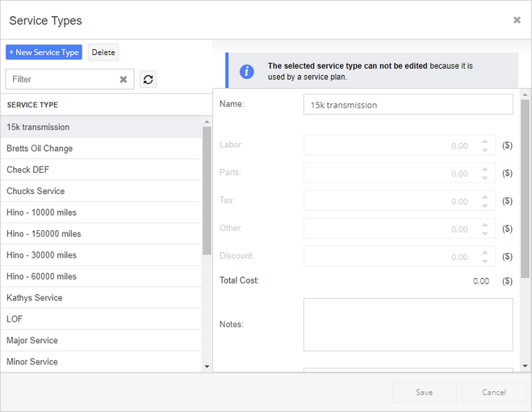Close the Service Types dialog

(517, 20)
